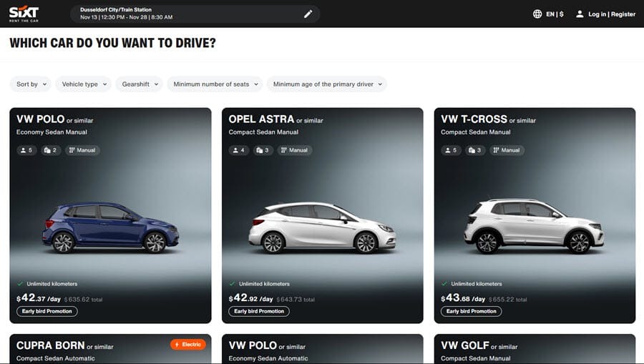Open the Gearshift filter dropdown
Image resolution: width=644 pixels, height=364 pixels.
139,84
